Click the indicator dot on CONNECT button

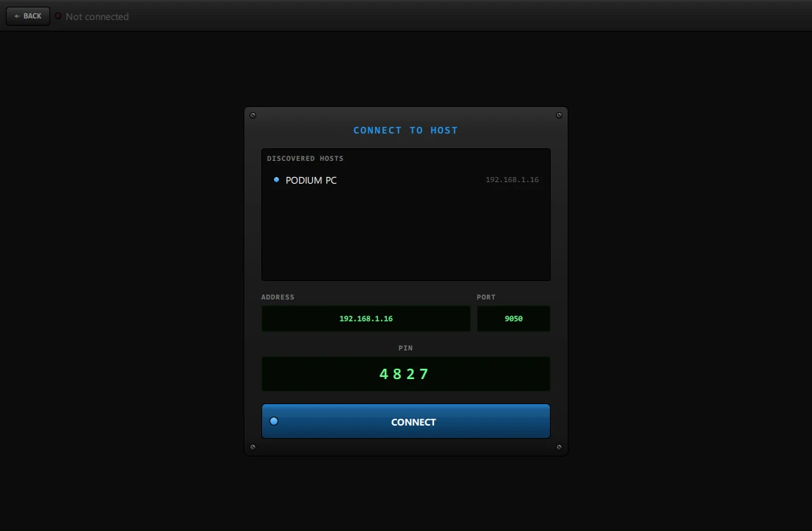click(x=274, y=421)
